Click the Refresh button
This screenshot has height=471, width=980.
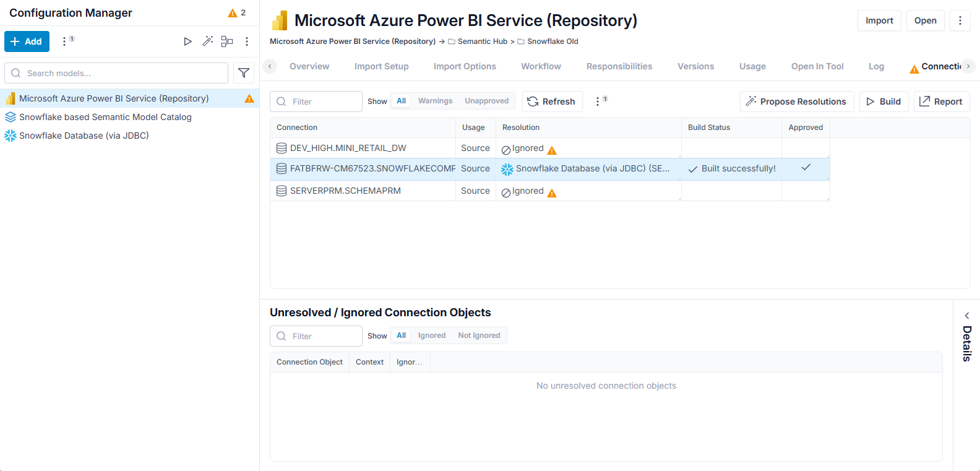(552, 102)
